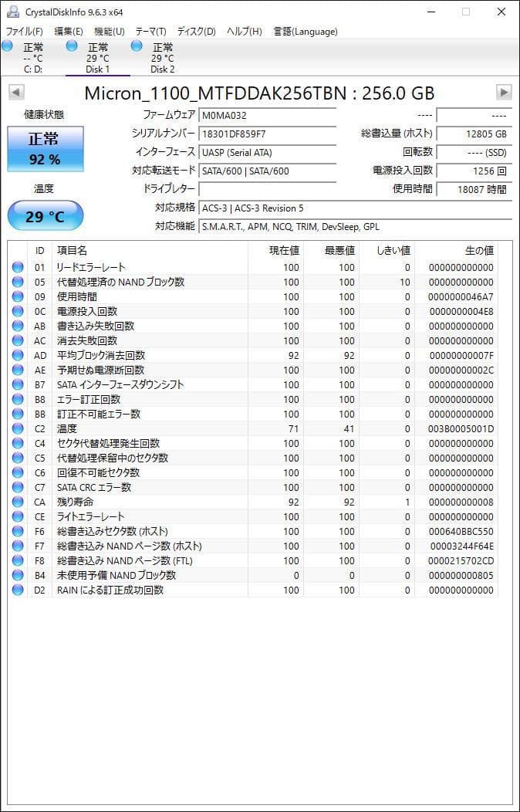Viewport: 520px width, 812px height.
Task: Click the 正常 92 % health status button
Action: coord(45,149)
